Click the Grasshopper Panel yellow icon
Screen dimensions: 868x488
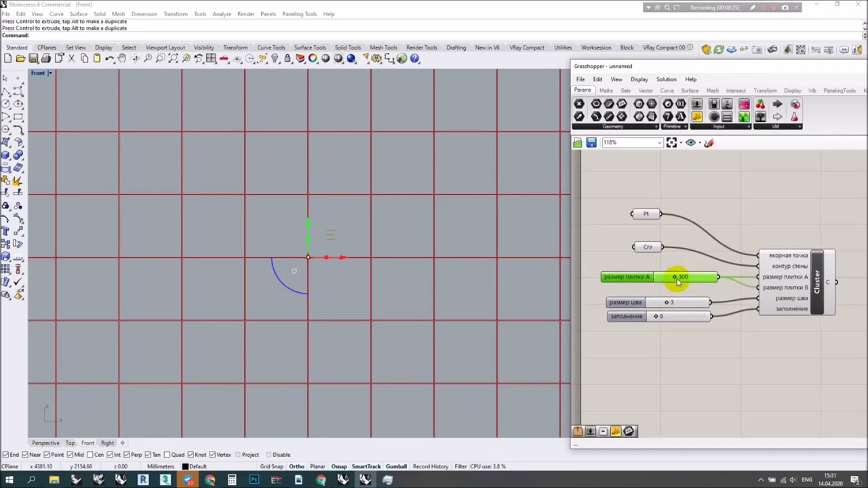coord(697,117)
